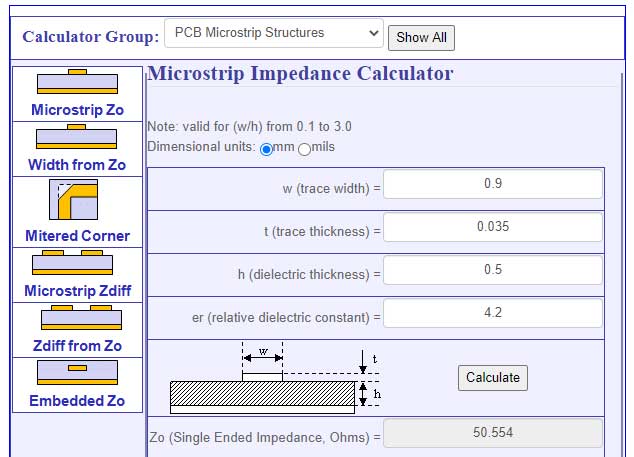Click the Zo impedance result field
The width and height of the screenshot is (634, 457).
493,433
